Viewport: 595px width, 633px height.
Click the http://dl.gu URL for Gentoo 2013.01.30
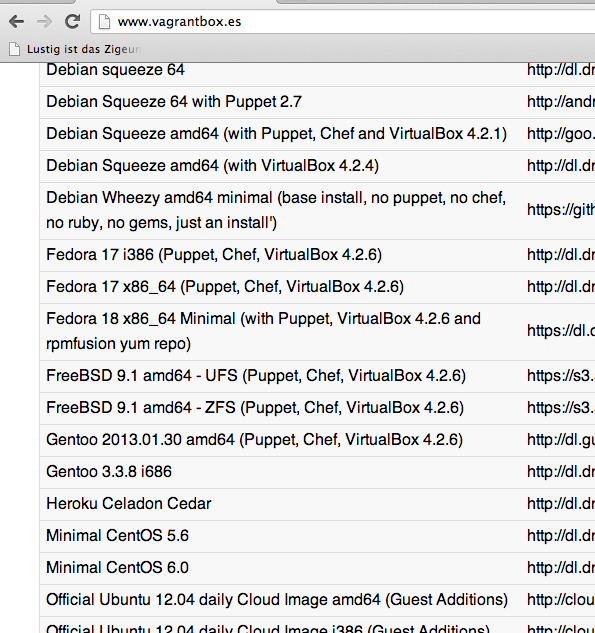(x=561, y=439)
